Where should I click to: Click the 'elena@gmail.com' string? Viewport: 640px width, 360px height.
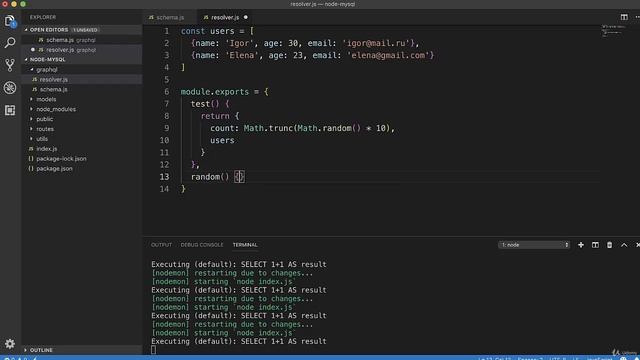click(388, 56)
